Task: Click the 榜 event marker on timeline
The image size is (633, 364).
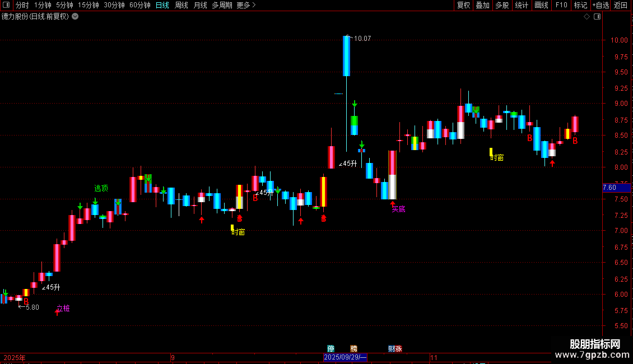Action: 353,349
